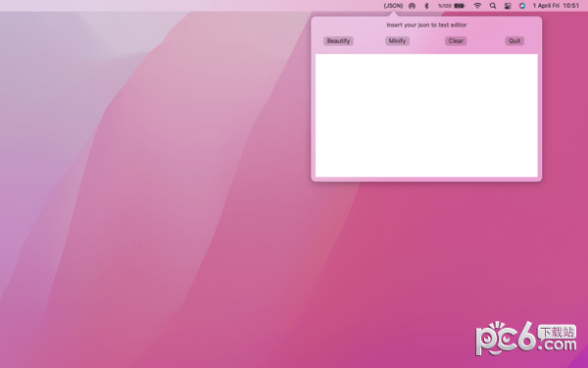
Task: Click the Beautify button
Action: (338, 41)
